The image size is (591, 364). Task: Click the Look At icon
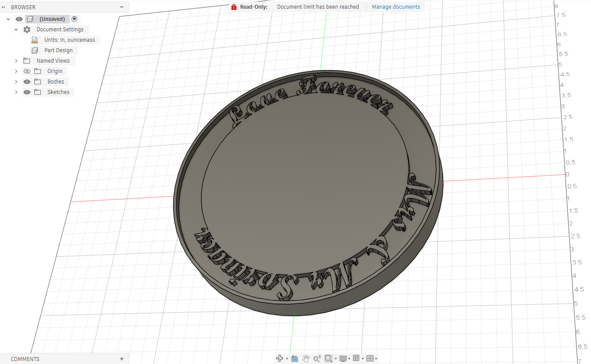(x=294, y=358)
